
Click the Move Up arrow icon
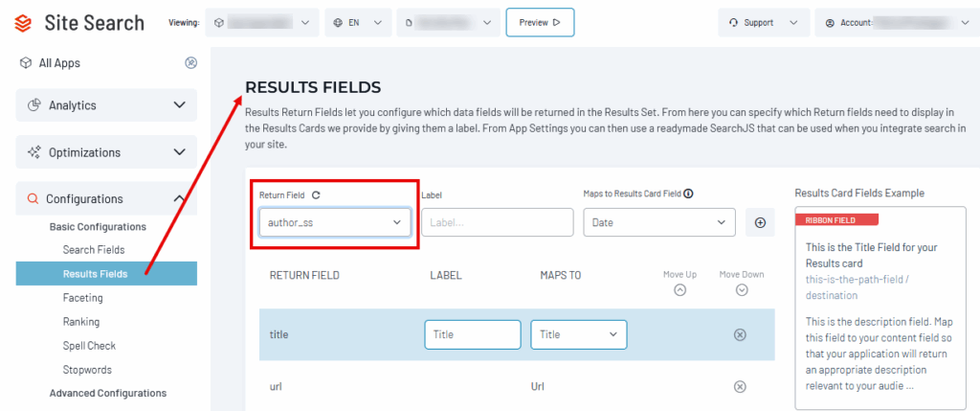point(680,290)
